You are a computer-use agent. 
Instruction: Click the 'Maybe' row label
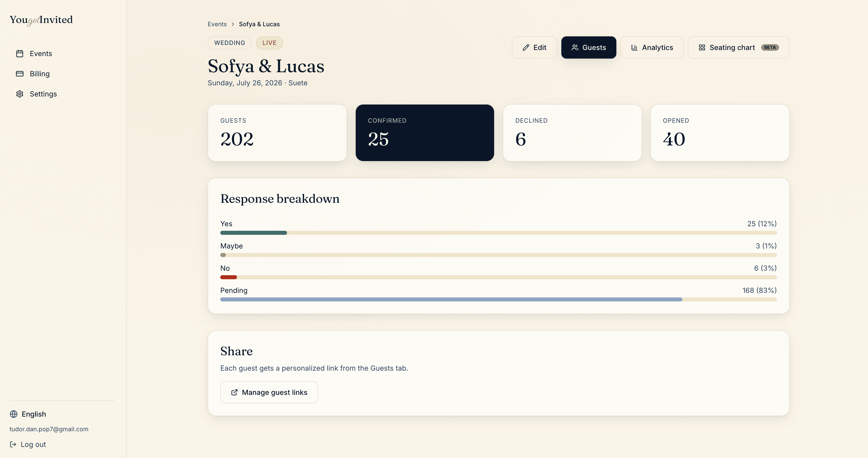click(x=231, y=246)
